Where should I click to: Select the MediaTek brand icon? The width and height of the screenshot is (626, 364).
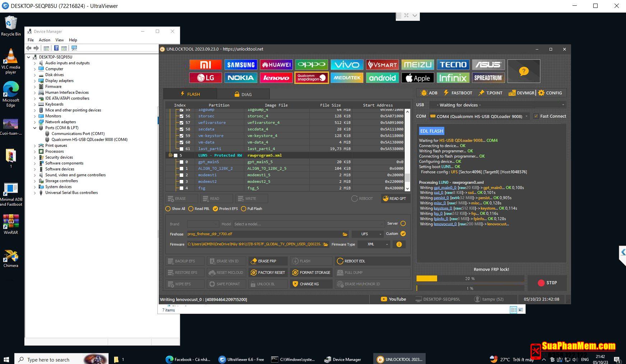(x=347, y=78)
